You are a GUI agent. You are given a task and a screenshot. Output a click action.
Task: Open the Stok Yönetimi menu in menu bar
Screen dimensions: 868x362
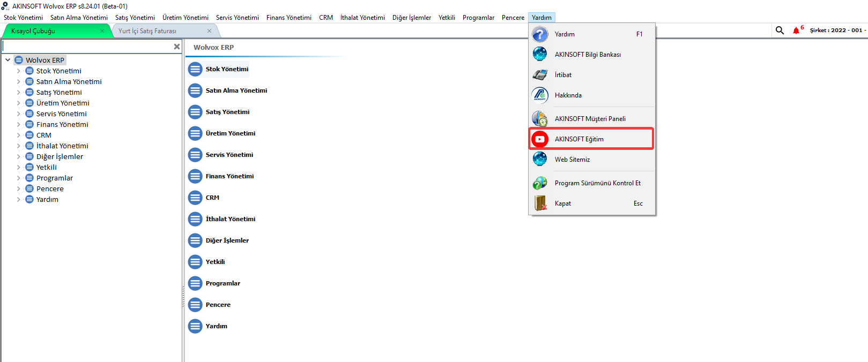23,18
